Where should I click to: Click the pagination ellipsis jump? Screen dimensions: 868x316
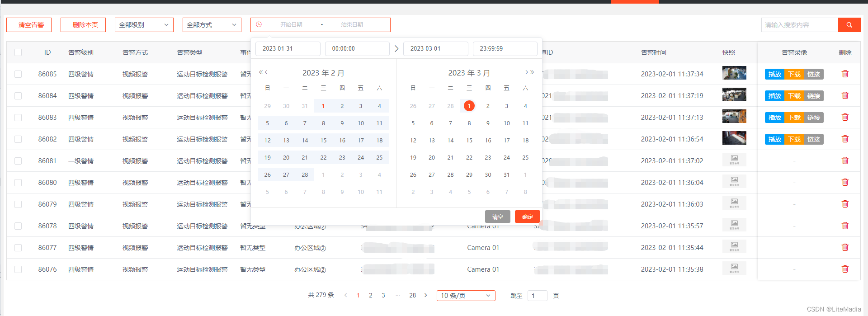[x=398, y=295]
